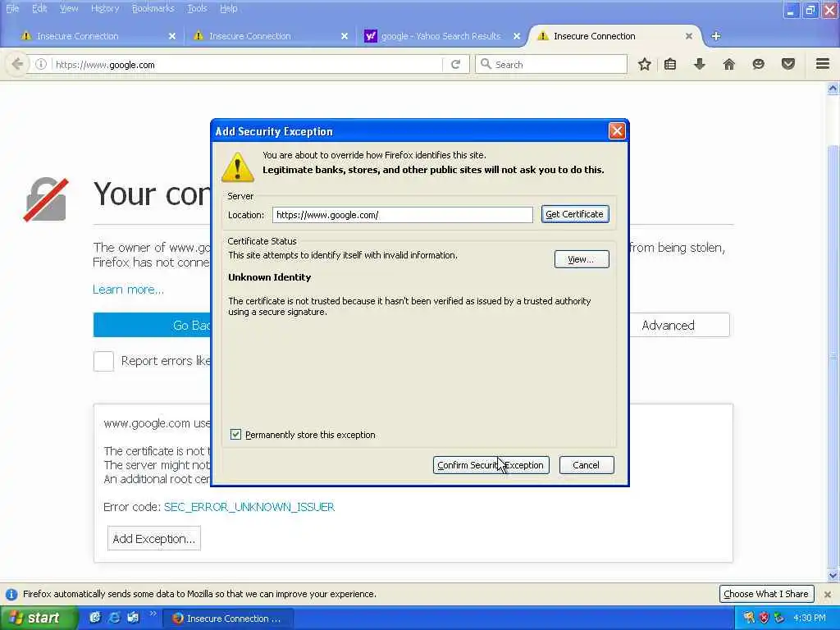840x630 pixels.
Task: Click the site info icon in address bar
Action: [41, 64]
